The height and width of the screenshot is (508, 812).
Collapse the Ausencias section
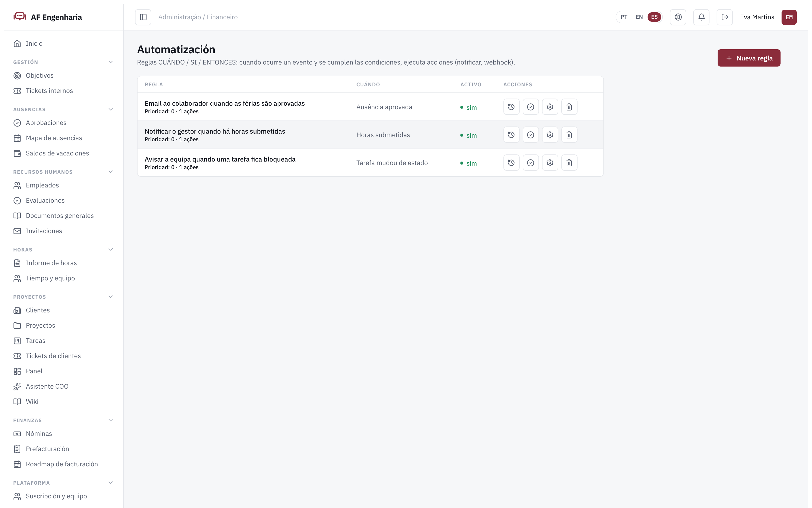pos(111,109)
